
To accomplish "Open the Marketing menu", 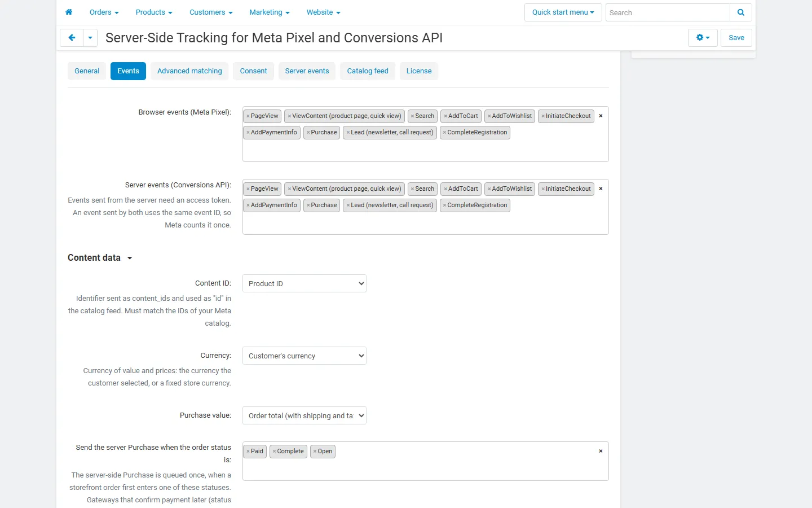I will tap(270, 12).
